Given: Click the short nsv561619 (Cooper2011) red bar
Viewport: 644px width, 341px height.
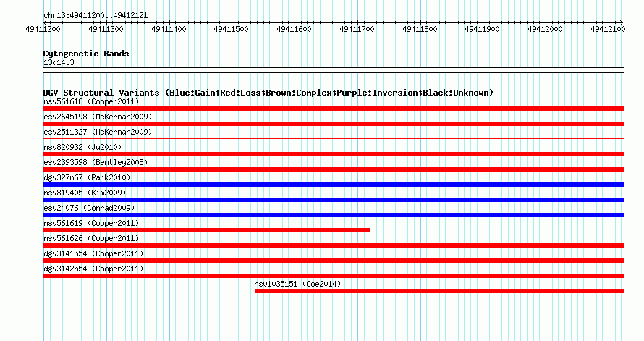Looking at the screenshot, I should tap(207, 230).
